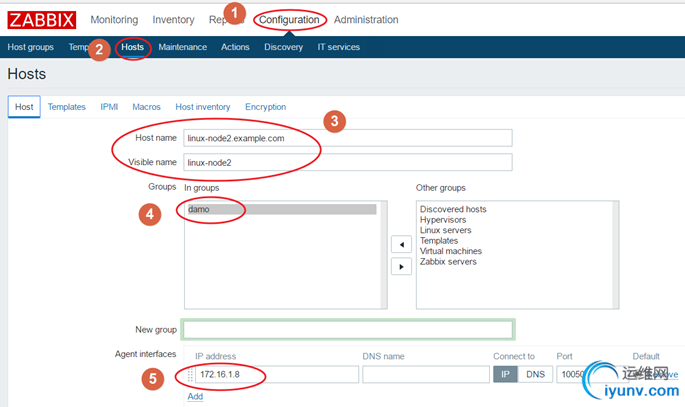Switch to Host inventory tab
685x407 pixels.
(203, 107)
